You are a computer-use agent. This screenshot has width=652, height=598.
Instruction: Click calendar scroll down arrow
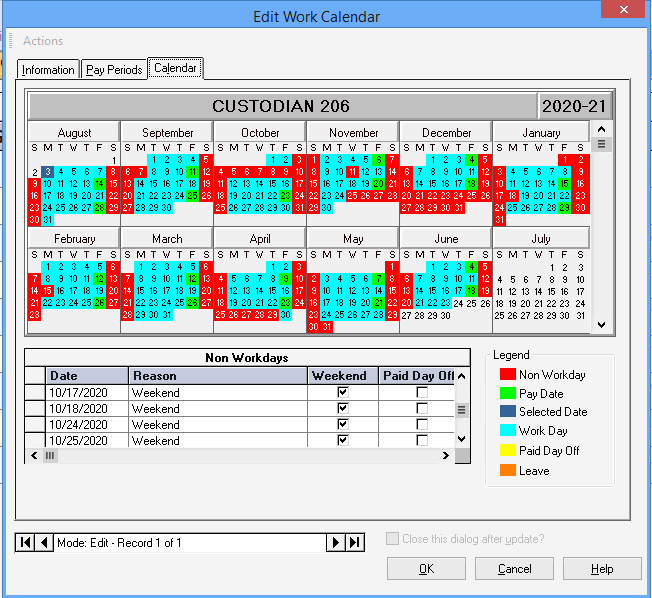[601, 324]
